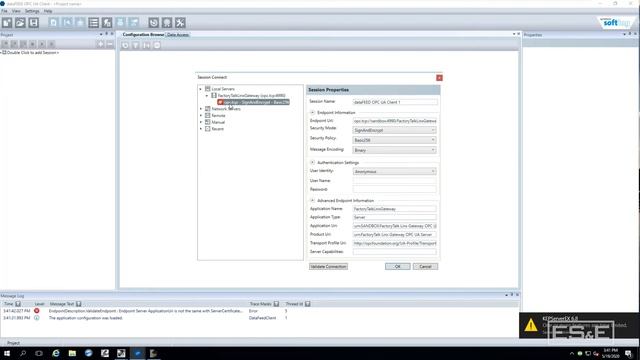Click the info icon in Message Log
Viewport: 640px width, 360px height.
[x=37, y=318]
